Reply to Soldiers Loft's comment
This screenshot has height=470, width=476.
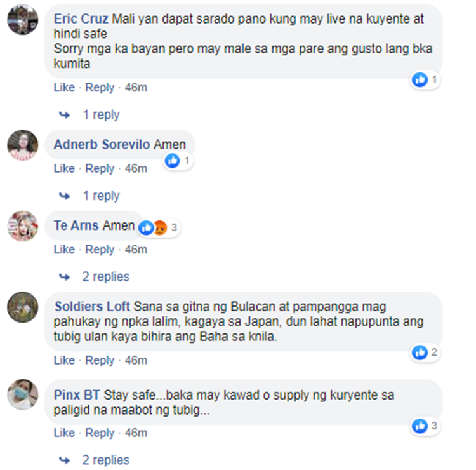tap(100, 361)
